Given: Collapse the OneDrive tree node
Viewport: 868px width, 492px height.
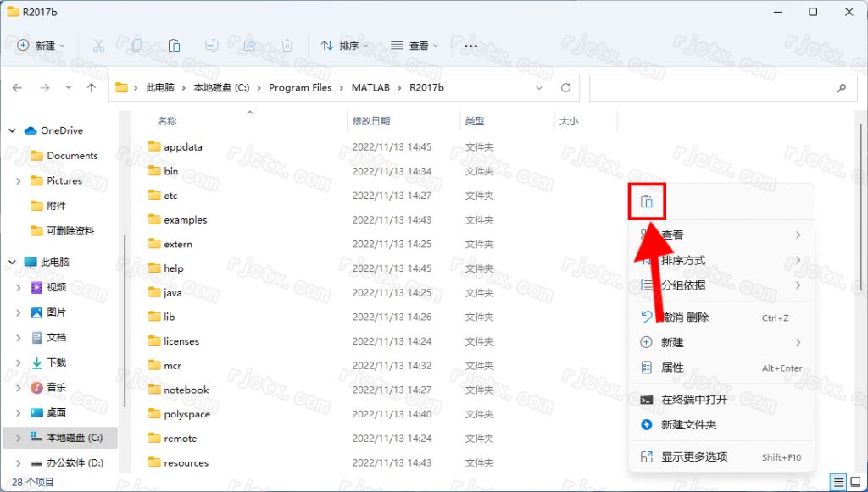Looking at the screenshot, I should point(12,130).
